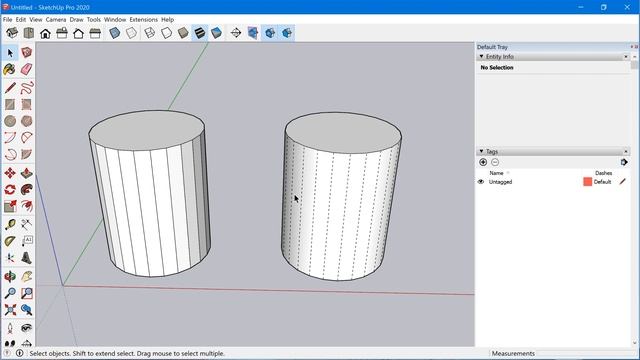Viewport: 640px width, 360px height.
Task: Click the Untagged color swatch
Action: pos(588,182)
